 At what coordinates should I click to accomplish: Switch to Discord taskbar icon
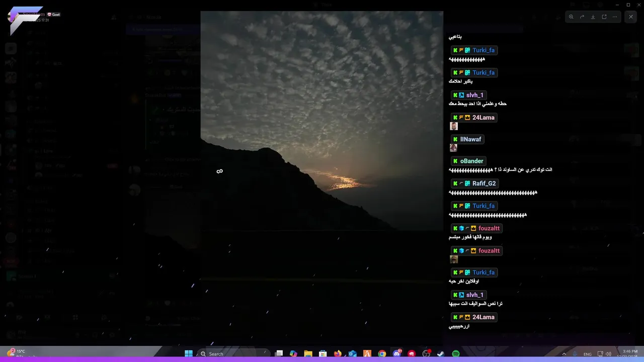(x=397, y=354)
